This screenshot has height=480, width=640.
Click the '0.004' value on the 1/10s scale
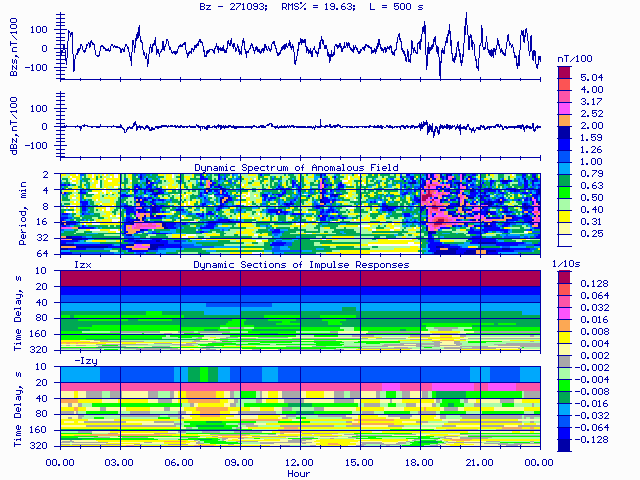594,344
